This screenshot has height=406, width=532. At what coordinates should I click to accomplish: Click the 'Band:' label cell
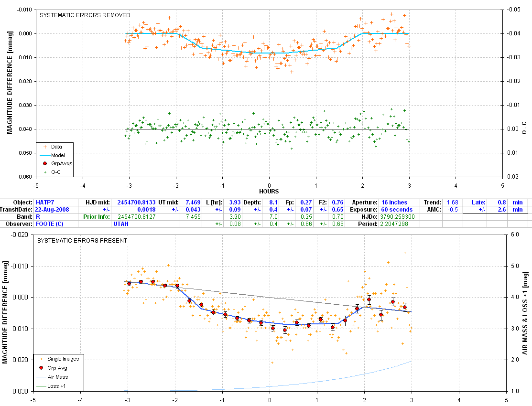25,217
